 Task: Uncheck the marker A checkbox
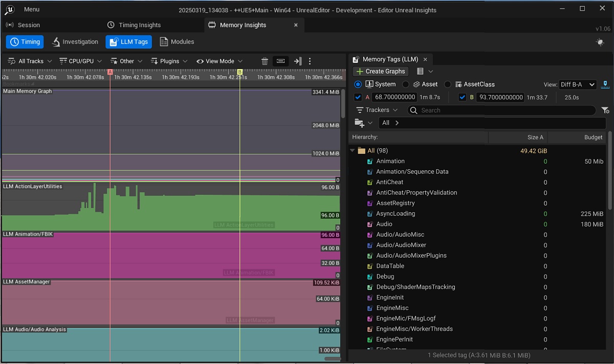tap(358, 97)
